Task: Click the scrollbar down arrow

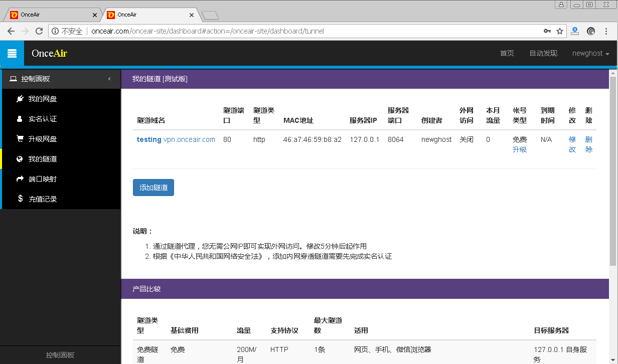Action: (x=613, y=360)
